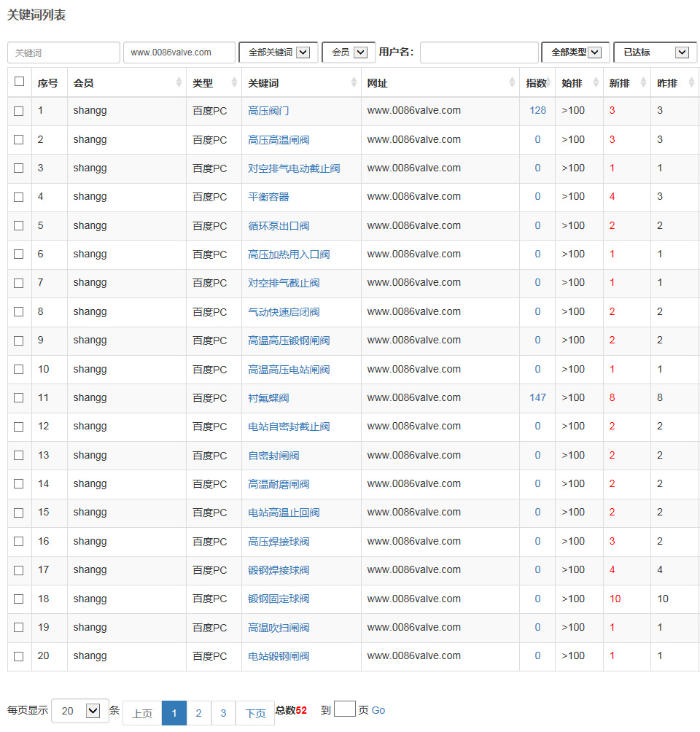700x732 pixels.
Task: Expand the 全部类型 filter dropdown
Action: [575, 52]
